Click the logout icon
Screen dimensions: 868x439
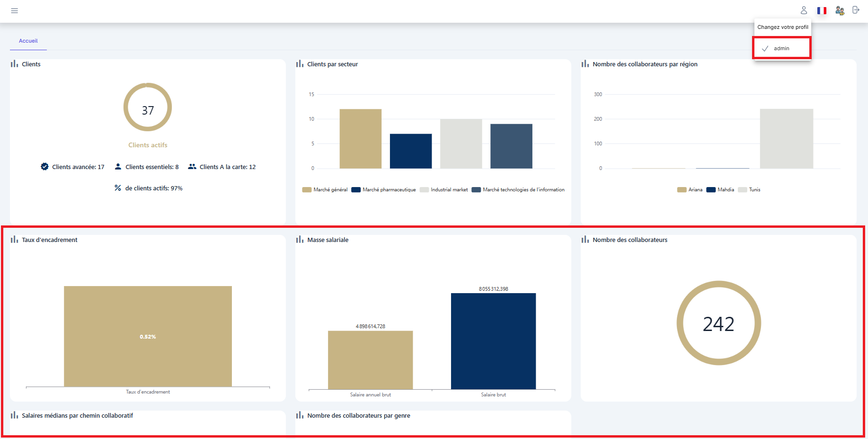pyautogui.click(x=856, y=10)
